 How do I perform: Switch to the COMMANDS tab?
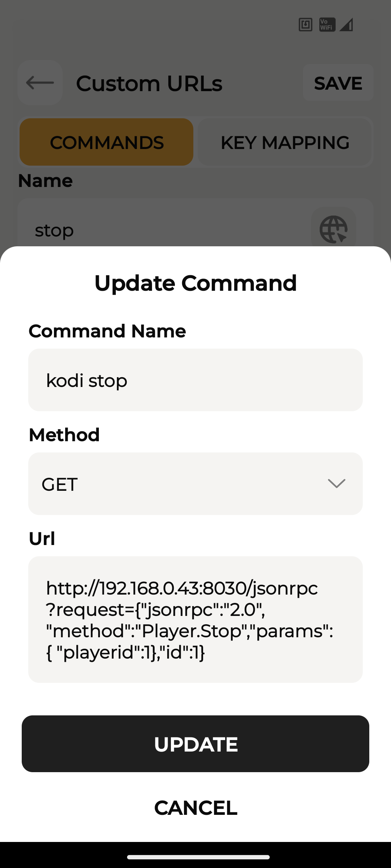click(x=106, y=142)
